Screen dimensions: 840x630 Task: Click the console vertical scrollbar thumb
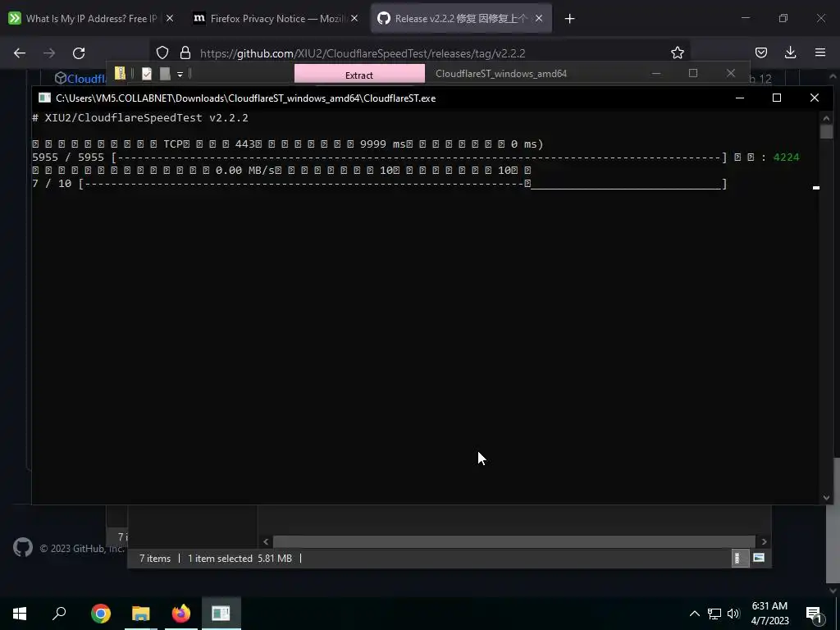pos(825,132)
